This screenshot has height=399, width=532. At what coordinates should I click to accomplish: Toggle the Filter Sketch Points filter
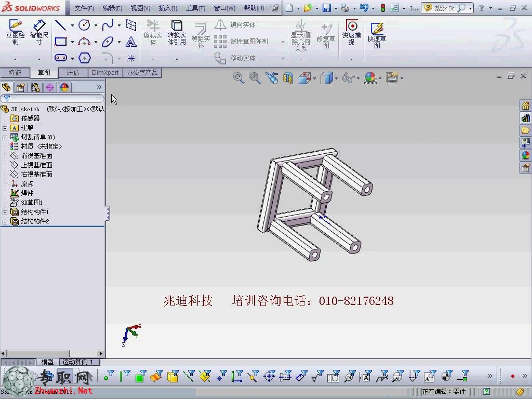point(221,376)
